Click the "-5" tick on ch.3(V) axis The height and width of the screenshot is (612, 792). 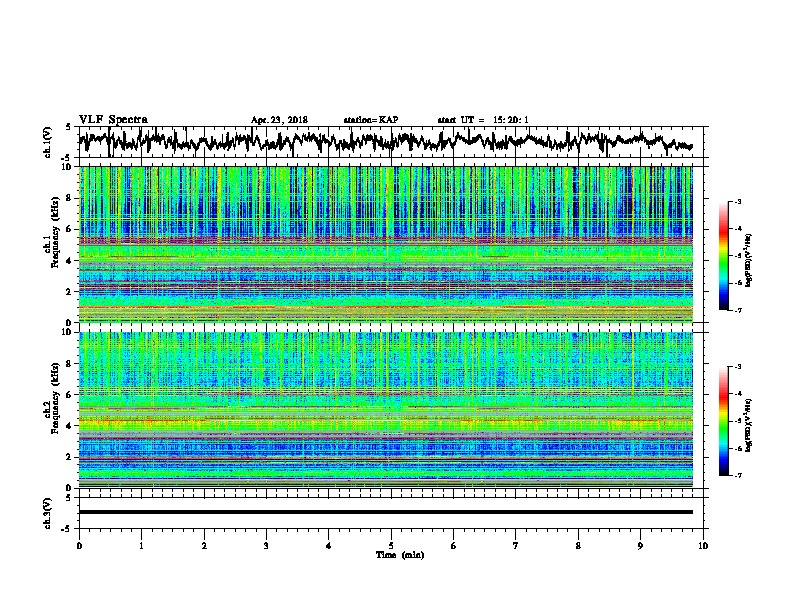click(67, 529)
